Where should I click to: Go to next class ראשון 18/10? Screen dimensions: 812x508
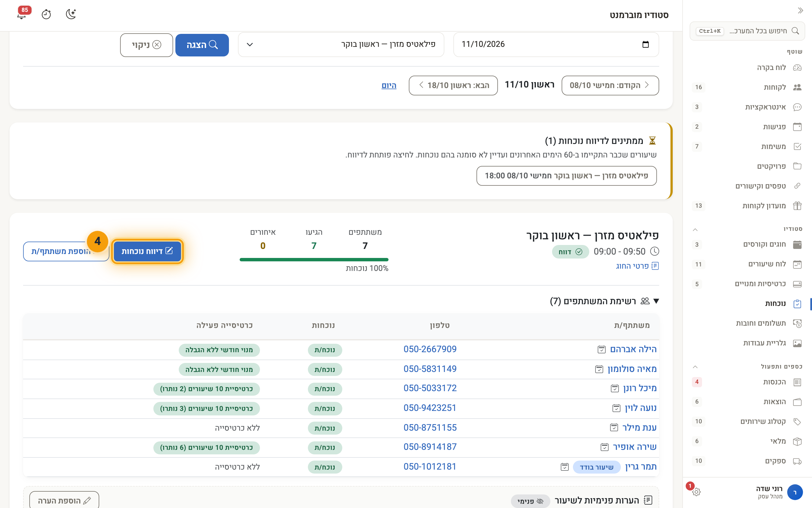[x=453, y=85]
